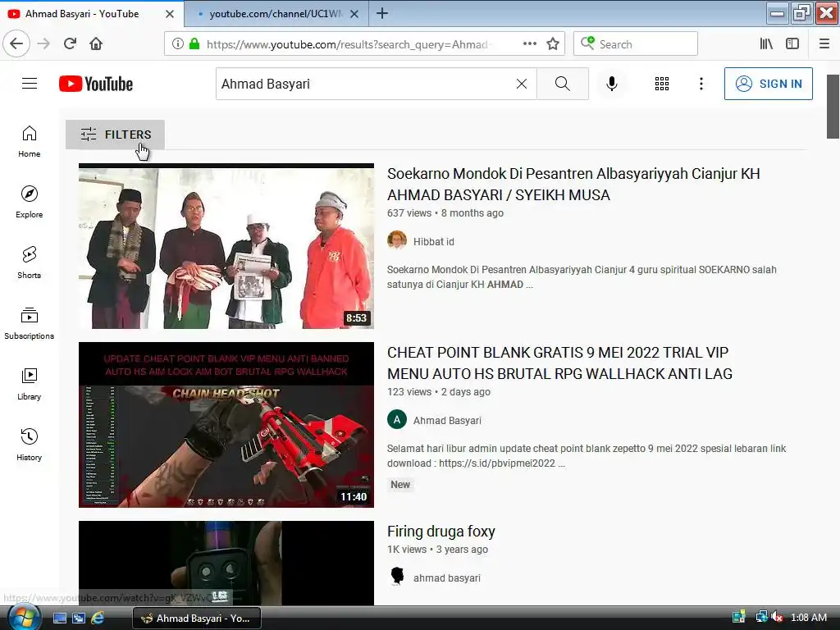Image resolution: width=840 pixels, height=630 pixels.
Task: Click the URL address bar
Action: coord(364,44)
